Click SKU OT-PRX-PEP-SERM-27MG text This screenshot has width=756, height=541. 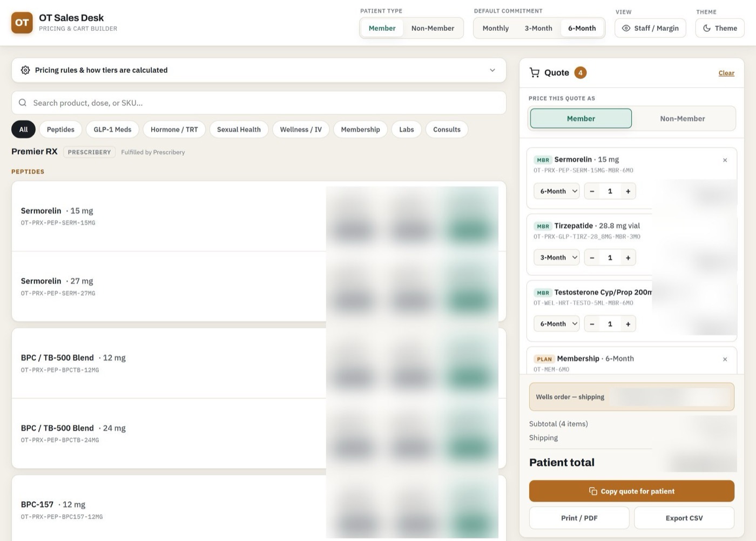pos(58,293)
